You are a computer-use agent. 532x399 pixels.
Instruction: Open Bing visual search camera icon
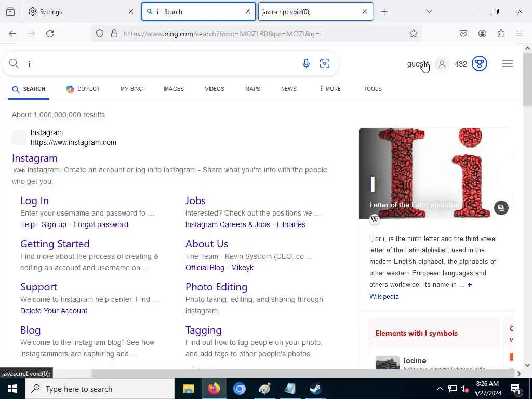[325, 63]
